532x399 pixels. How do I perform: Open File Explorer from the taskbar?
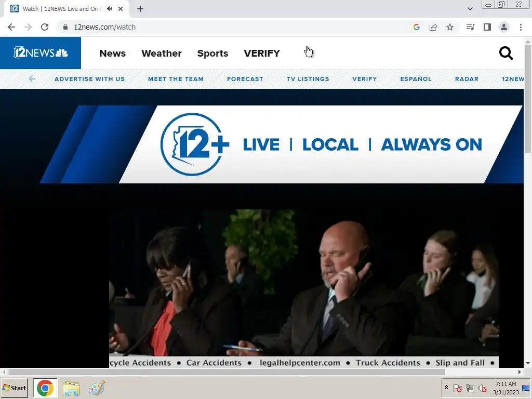point(71,388)
